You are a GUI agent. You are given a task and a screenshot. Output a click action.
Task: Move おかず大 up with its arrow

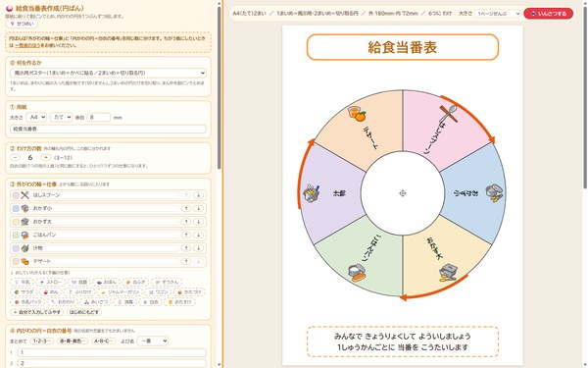point(186,222)
